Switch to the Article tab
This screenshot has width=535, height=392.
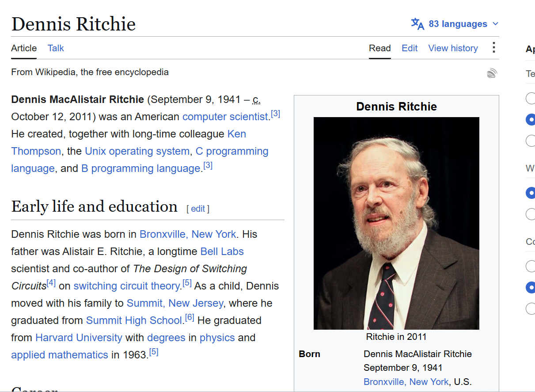coord(24,48)
